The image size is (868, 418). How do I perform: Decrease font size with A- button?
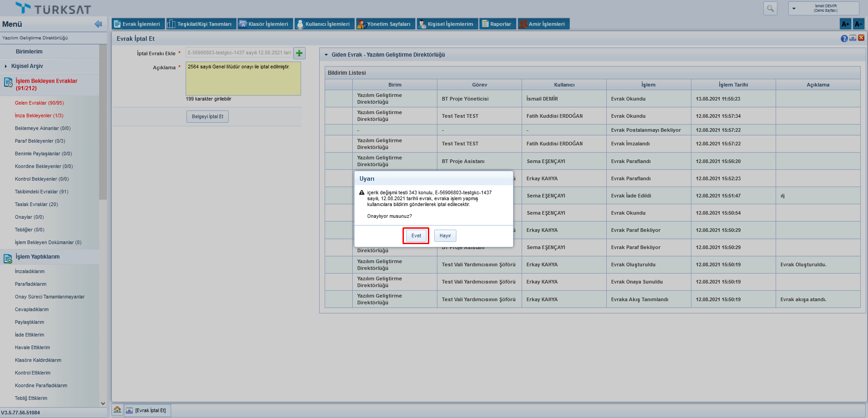[x=858, y=24]
